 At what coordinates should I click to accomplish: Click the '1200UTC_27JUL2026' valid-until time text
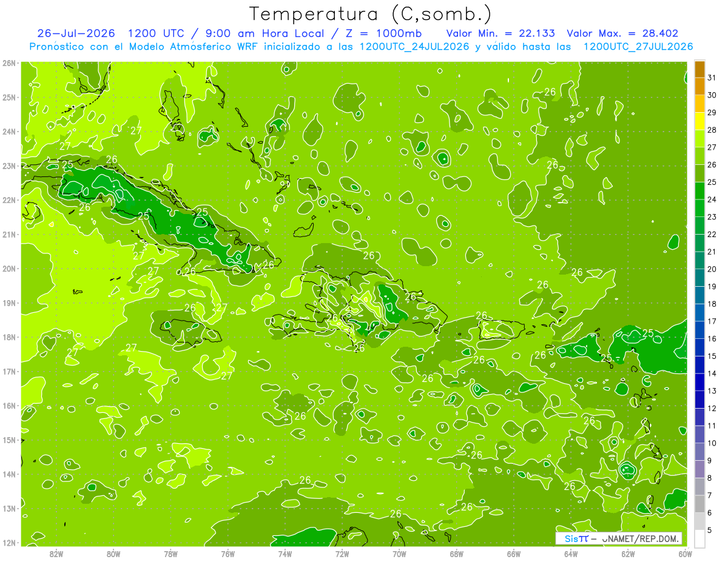point(638,46)
